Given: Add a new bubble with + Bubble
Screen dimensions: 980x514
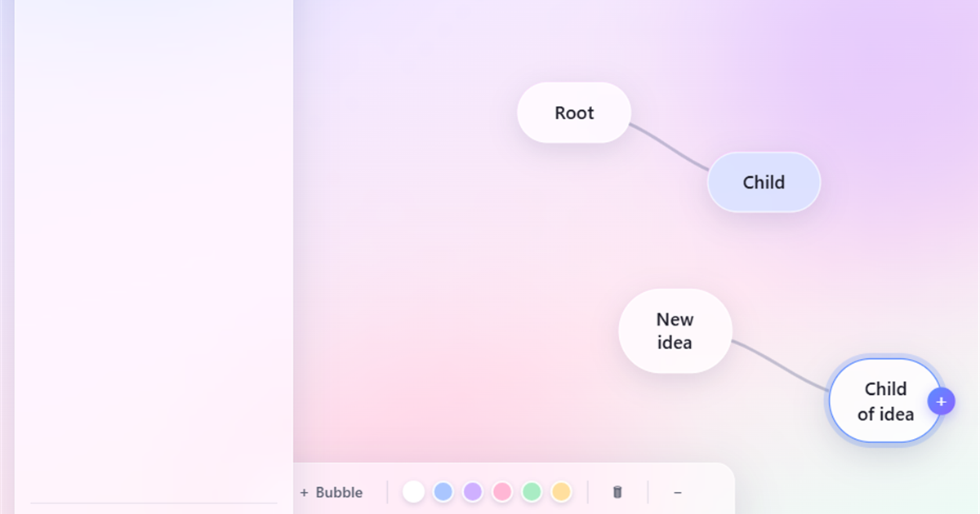Looking at the screenshot, I should pyautogui.click(x=331, y=492).
